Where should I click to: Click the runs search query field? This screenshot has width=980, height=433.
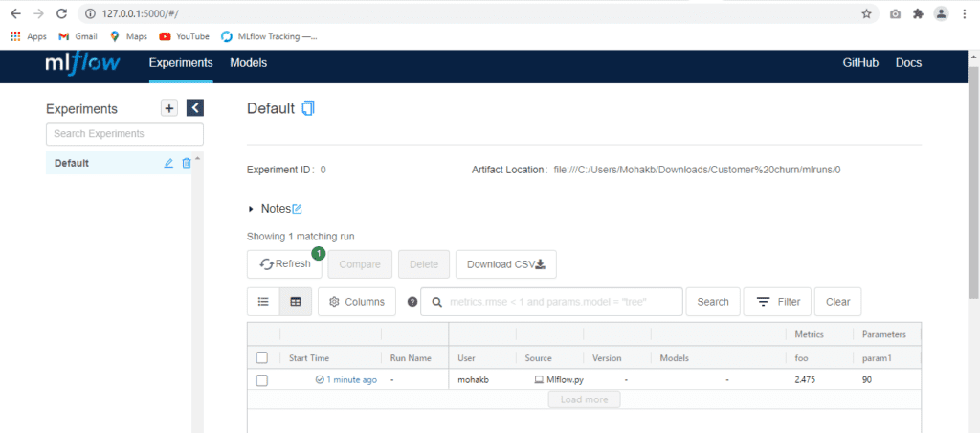click(552, 302)
